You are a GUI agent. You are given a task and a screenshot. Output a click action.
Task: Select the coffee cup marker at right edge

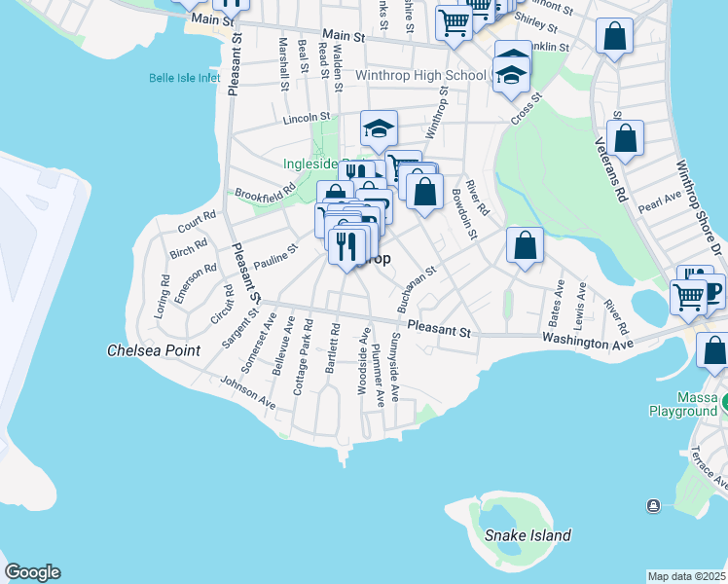point(712,292)
